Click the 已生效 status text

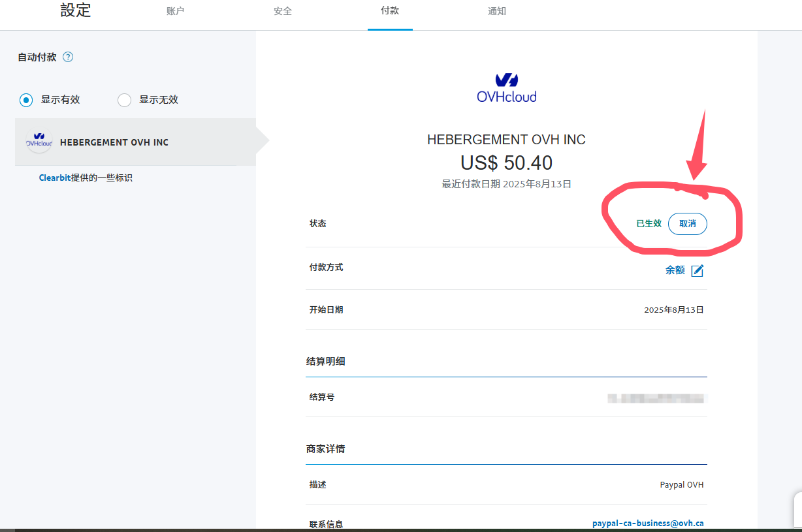tap(649, 223)
